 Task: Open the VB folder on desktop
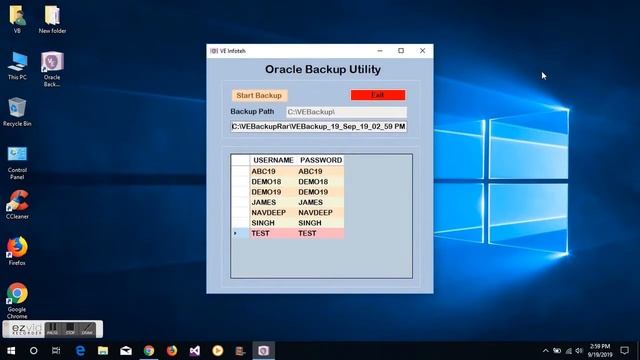pos(17,18)
